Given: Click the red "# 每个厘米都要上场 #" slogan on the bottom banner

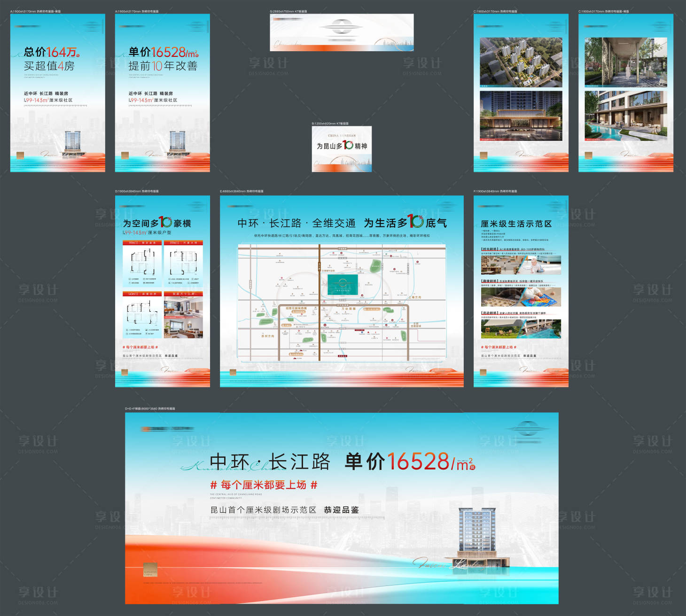Looking at the screenshot, I should [x=264, y=485].
